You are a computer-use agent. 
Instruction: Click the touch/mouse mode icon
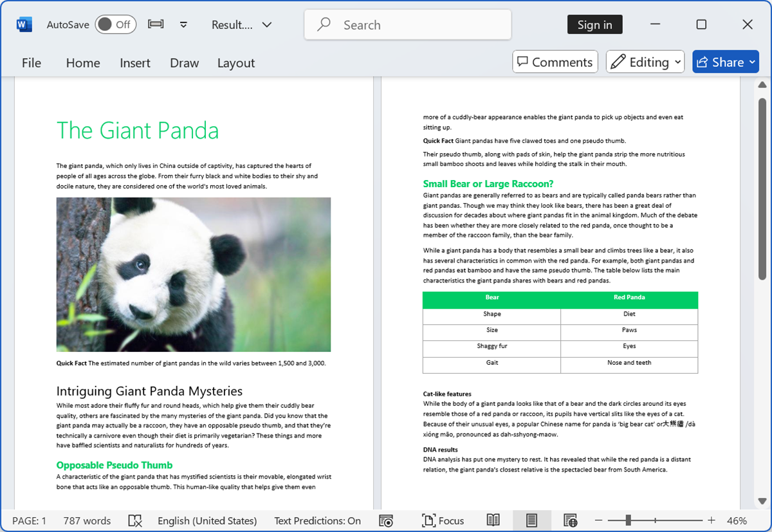pyautogui.click(x=156, y=24)
